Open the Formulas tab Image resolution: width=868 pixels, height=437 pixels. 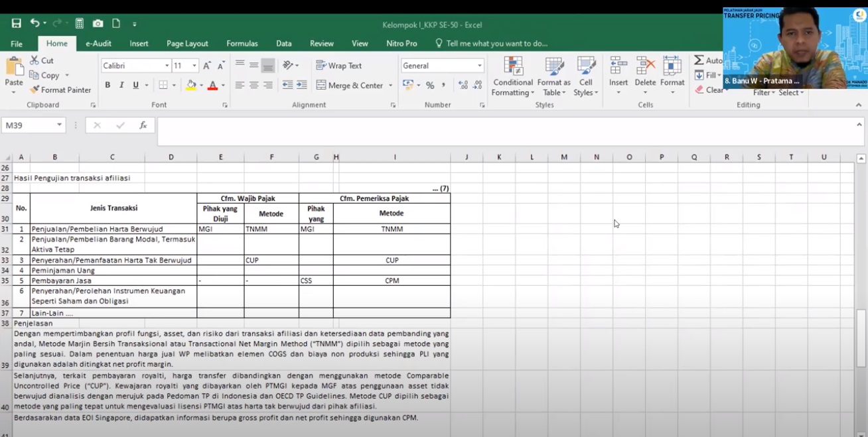242,44
